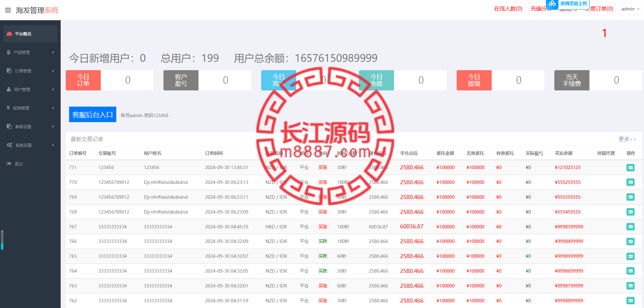644x308 pixels.
Task: Toggle the hamburger sidebar menu icon
Action: coord(8,10)
